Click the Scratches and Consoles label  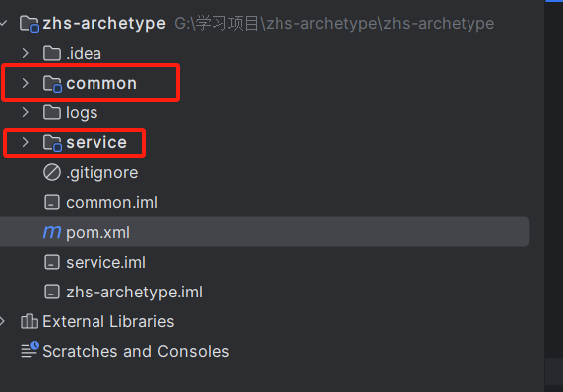135,351
